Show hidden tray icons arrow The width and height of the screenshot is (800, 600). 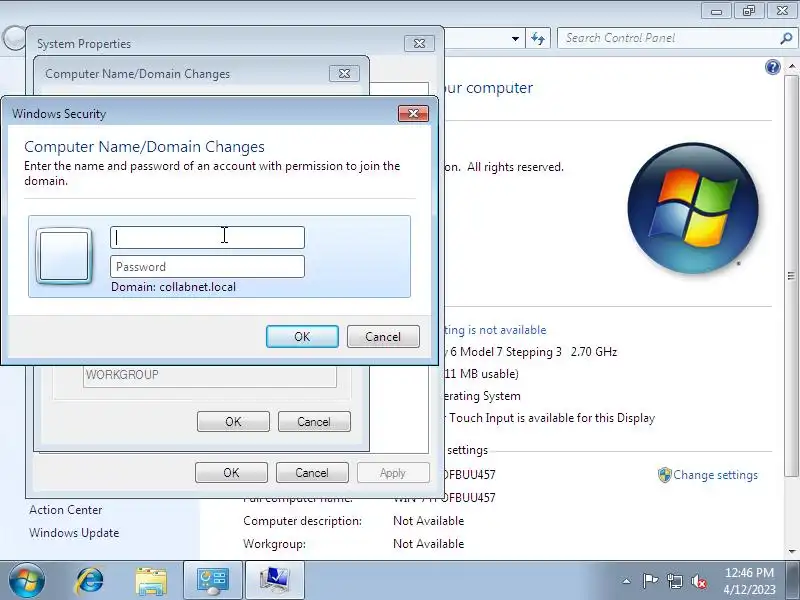627,581
